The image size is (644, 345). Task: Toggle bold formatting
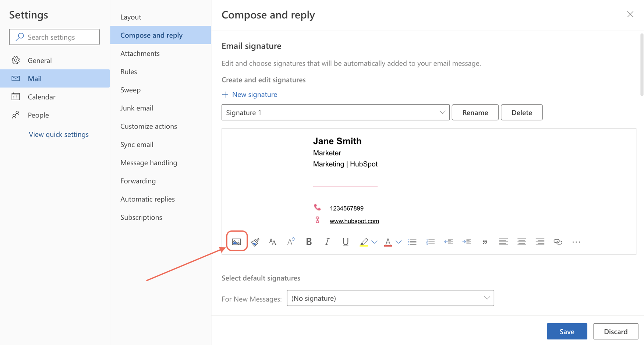[x=309, y=242]
